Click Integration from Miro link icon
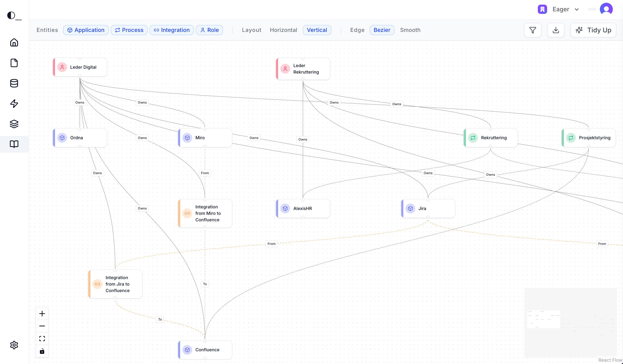This screenshot has width=623, height=364. tap(187, 213)
